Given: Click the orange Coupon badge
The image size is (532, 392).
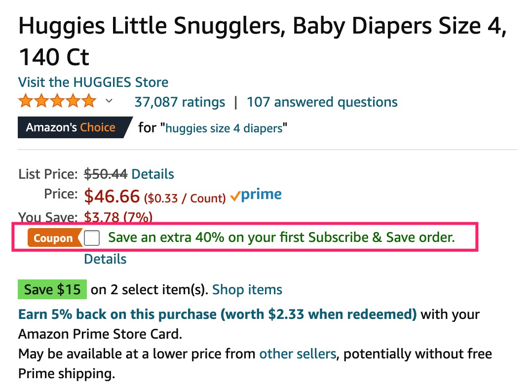Looking at the screenshot, I should (53, 238).
